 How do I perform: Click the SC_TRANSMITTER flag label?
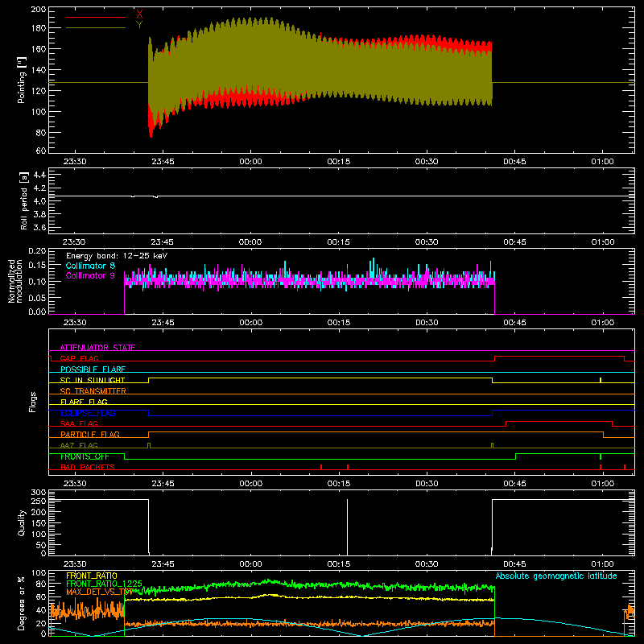coord(93,391)
